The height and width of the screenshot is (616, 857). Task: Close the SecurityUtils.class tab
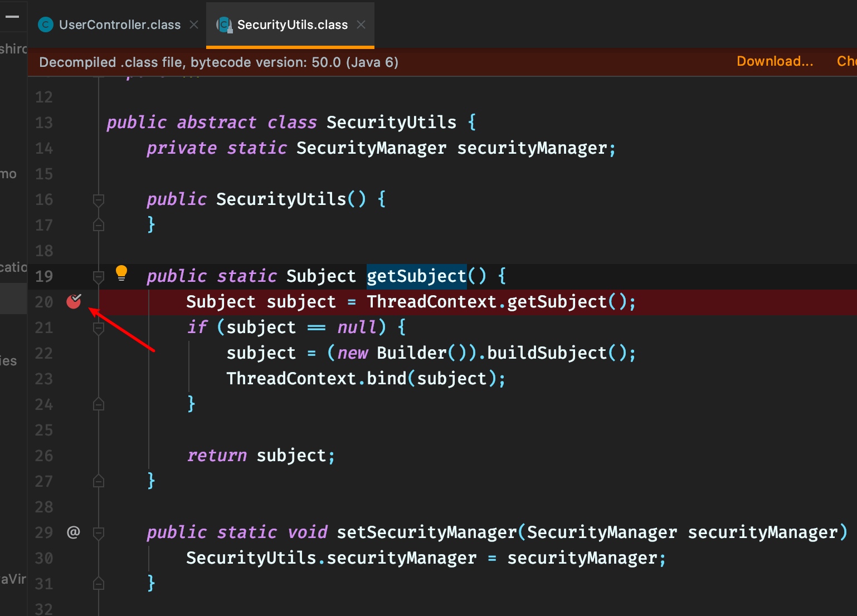click(x=361, y=25)
